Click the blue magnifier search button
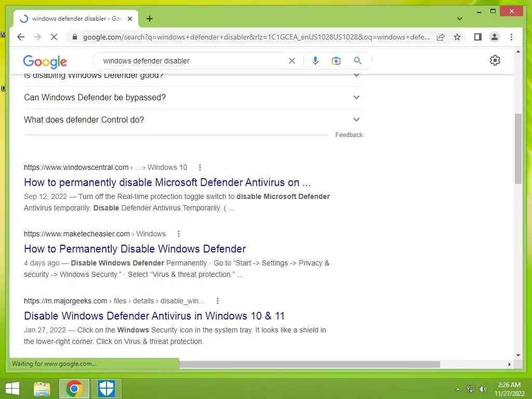 pyautogui.click(x=357, y=61)
